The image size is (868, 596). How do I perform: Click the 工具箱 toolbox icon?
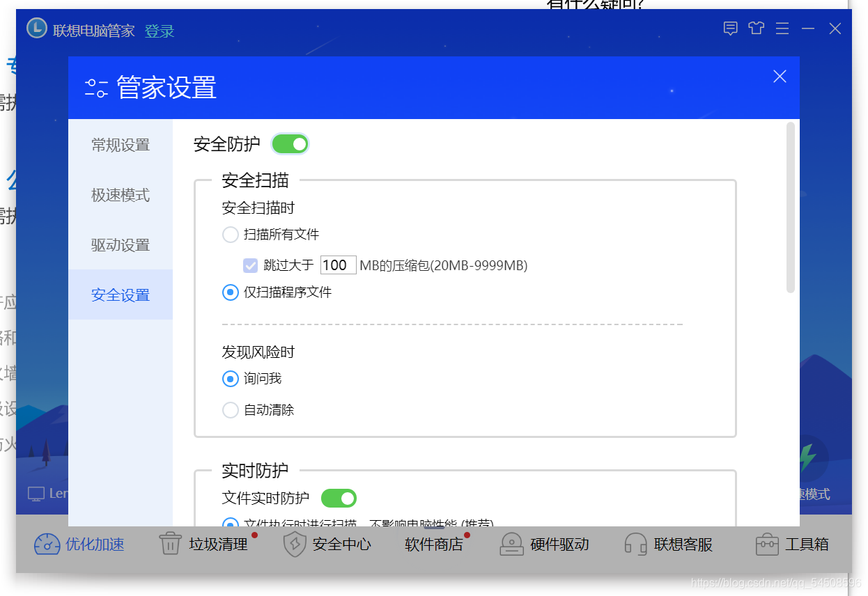767,544
